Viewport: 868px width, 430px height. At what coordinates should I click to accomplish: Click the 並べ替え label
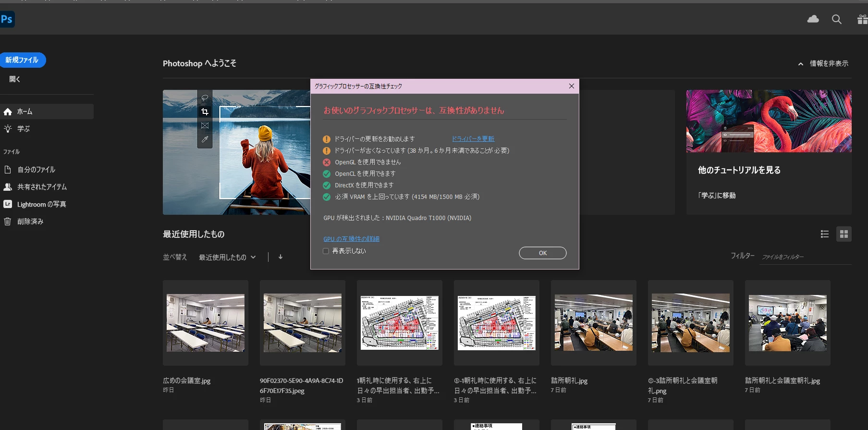coord(175,257)
